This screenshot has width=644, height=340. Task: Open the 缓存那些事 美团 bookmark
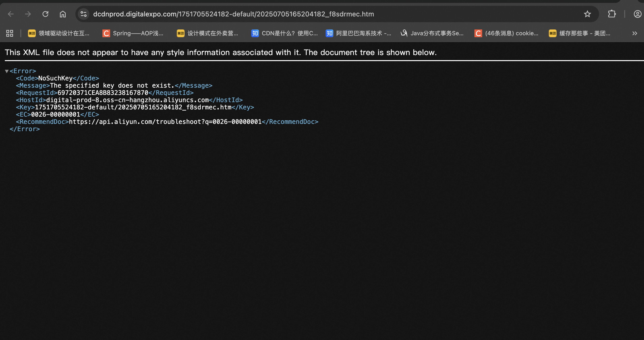[580, 33]
